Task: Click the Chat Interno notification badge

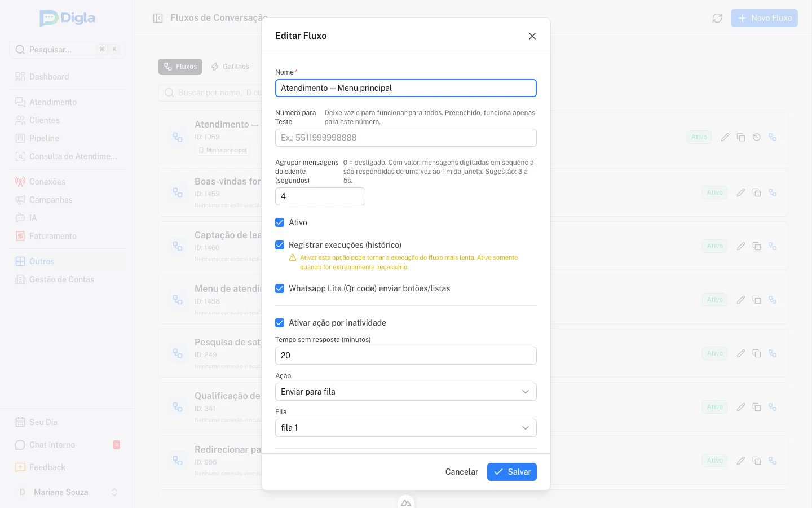Action: [x=116, y=445]
